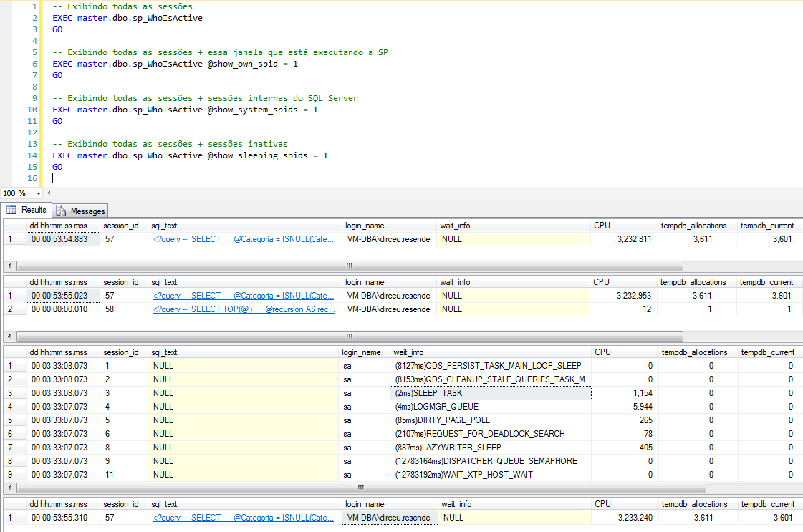Screen dimensions: 803x532
Task: Place cursor on code line 2 EXEC sp_WhoIsActive
Action: coord(128,18)
